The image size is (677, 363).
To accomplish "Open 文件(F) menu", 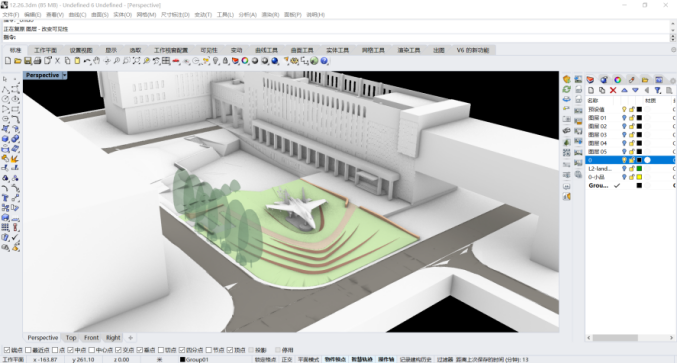I will [x=11, y=15].
